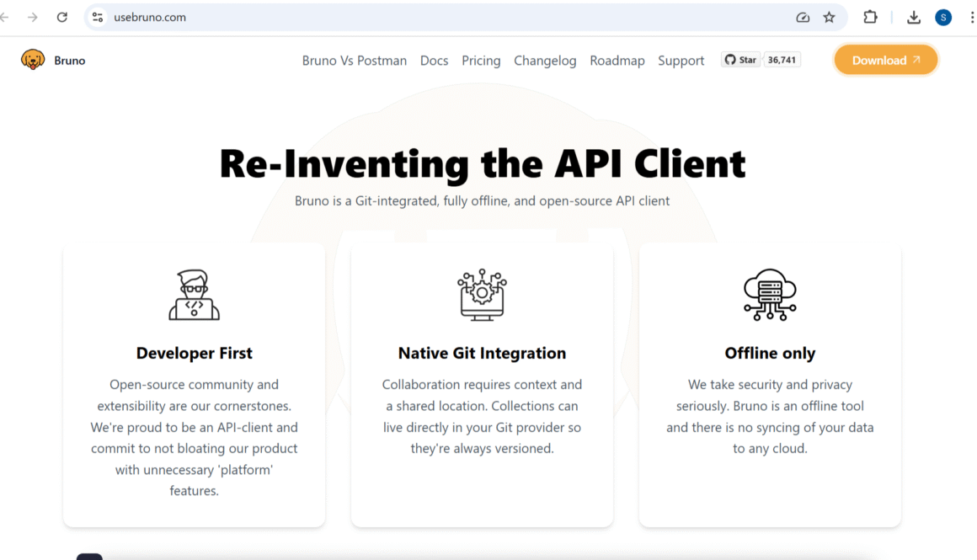Click the Bruno brand name text
Image resolution: width=977 pixels, height=560 pixels.
pos(70,61)
